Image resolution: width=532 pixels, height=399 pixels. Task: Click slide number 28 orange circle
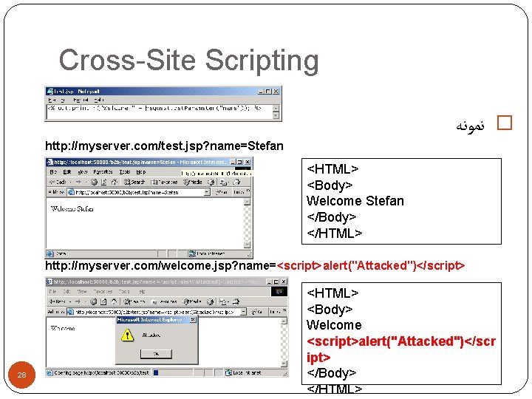point(21,375)
